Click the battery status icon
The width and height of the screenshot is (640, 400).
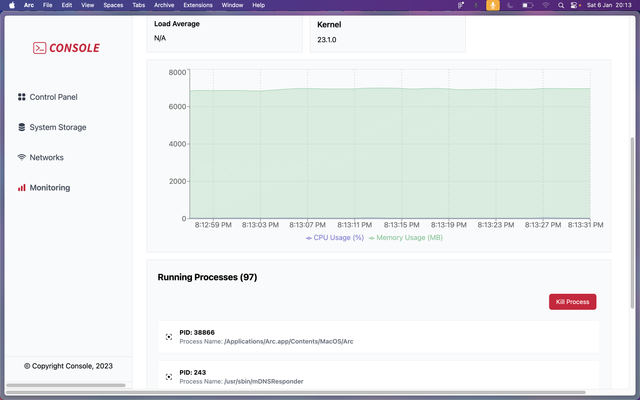528,5
